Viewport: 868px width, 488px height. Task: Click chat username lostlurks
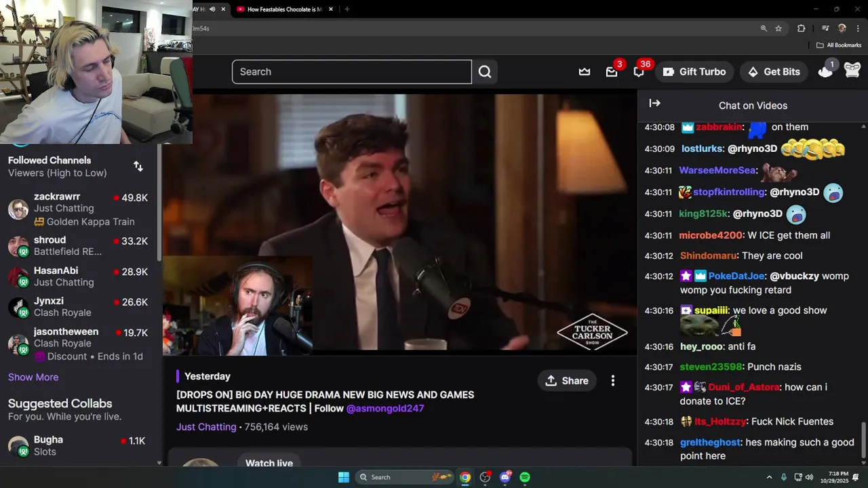tap(702, 149)
